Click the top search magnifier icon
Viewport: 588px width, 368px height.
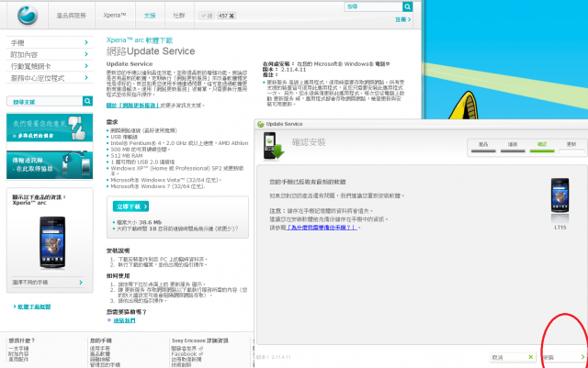[x=408, y=6]
